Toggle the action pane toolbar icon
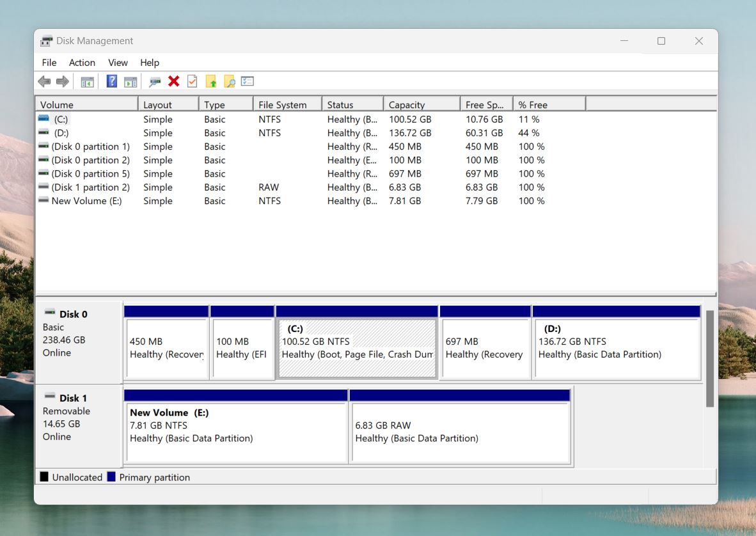The width and height of the screenshot is (756, 536). point(130,82)
